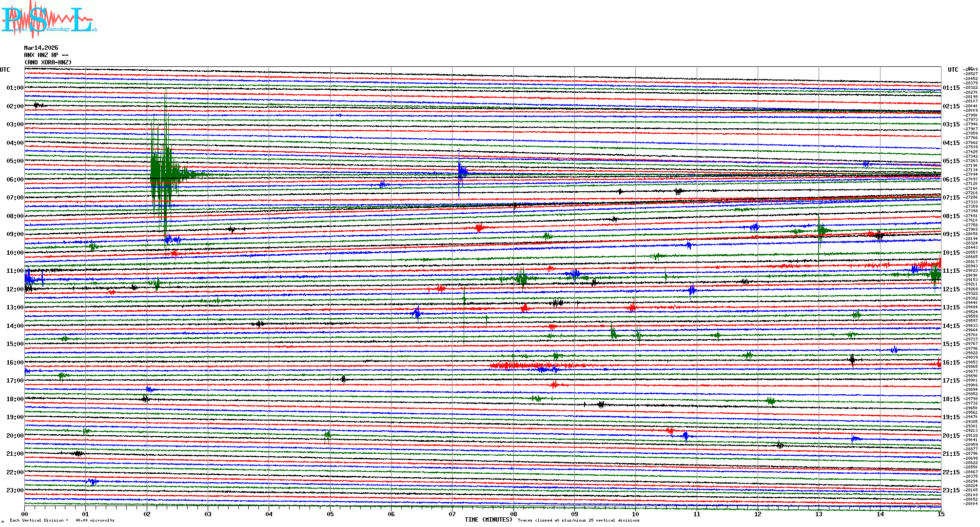Click the 20:15 time label on right
This screenshot has height=527, width=980.
point(951,436)
